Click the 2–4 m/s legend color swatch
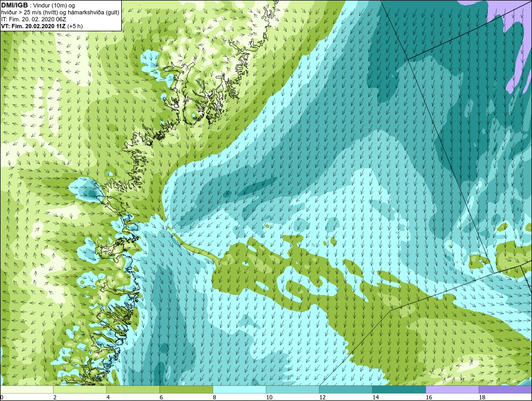Screen dimensions: 532x401 tap(80, 389)
